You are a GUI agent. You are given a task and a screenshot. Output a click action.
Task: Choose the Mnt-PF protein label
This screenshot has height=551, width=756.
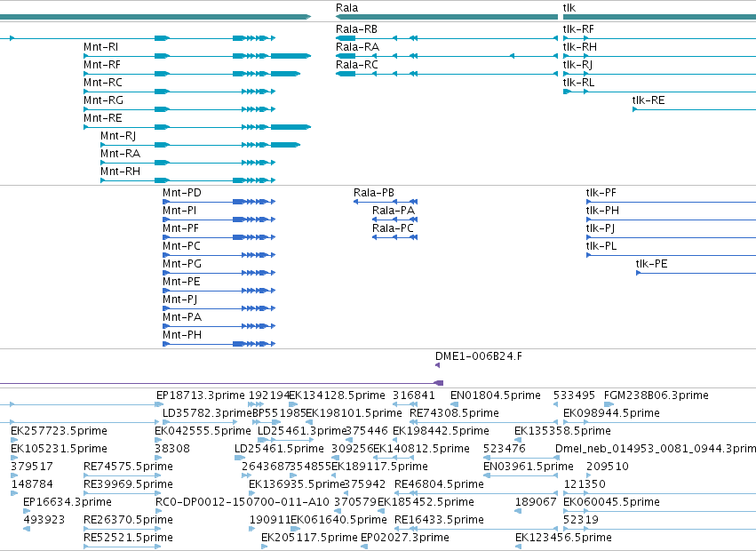tap(180, 228)
